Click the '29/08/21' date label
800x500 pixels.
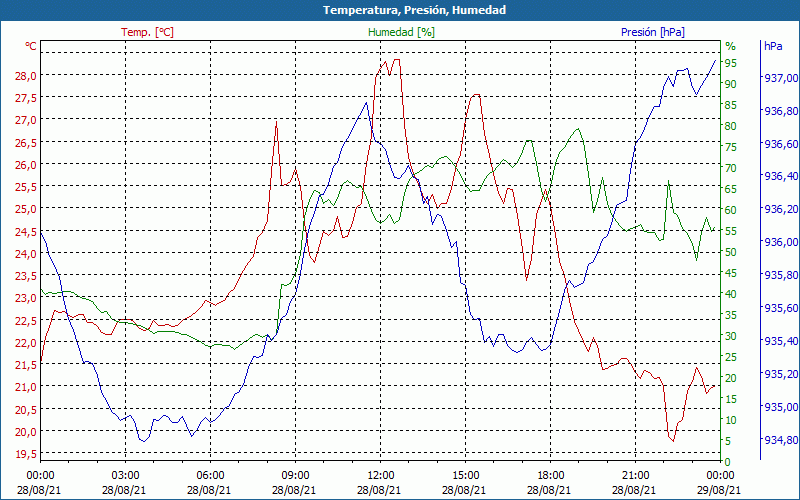(719, 490)
